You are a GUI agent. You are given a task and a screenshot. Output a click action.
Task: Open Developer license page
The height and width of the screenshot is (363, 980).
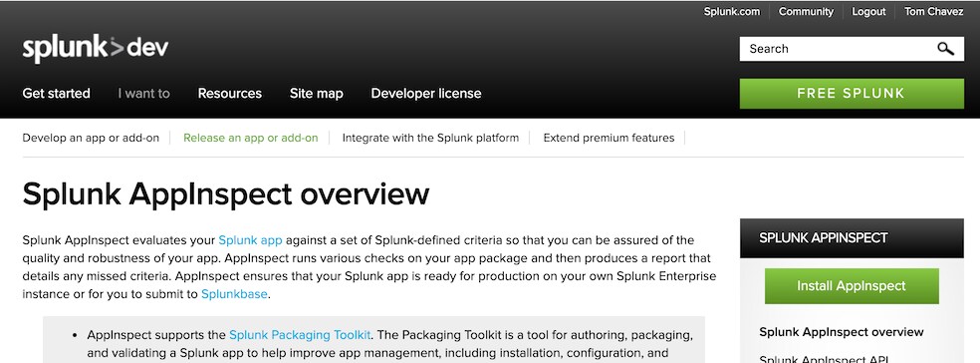426,94
